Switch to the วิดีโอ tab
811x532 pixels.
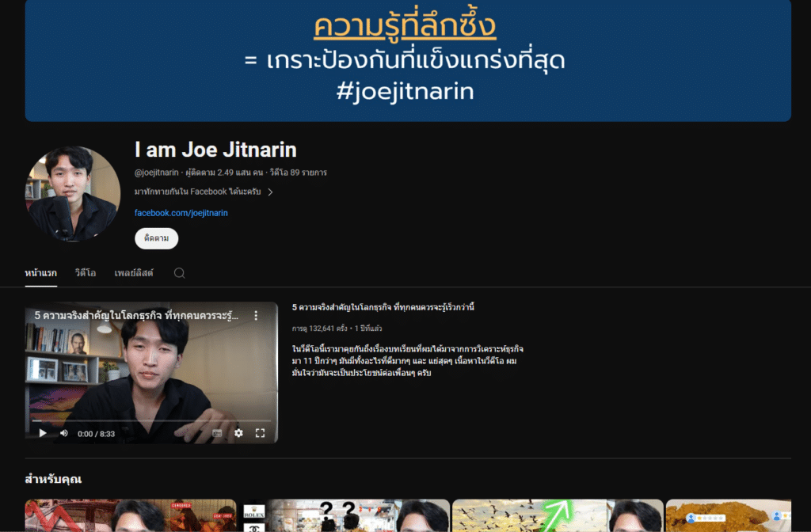click(86, 273)
